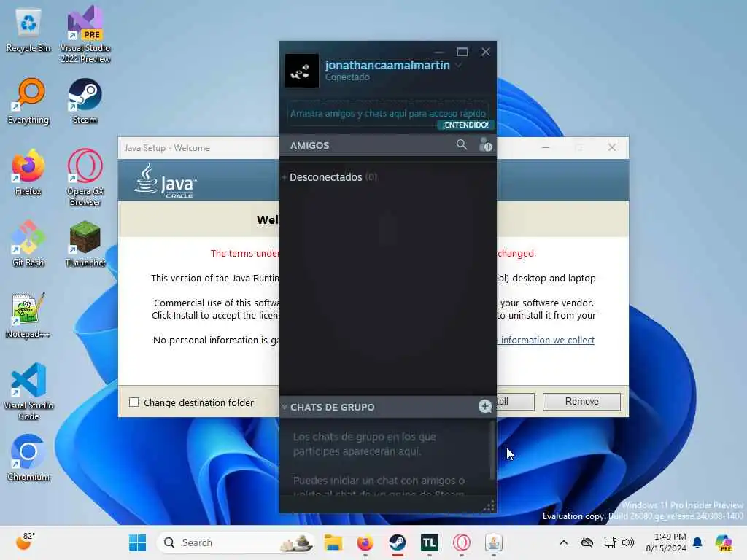
Task: Click the partially hidden Install button in Java Setup
Action: [x=516, y=402]
